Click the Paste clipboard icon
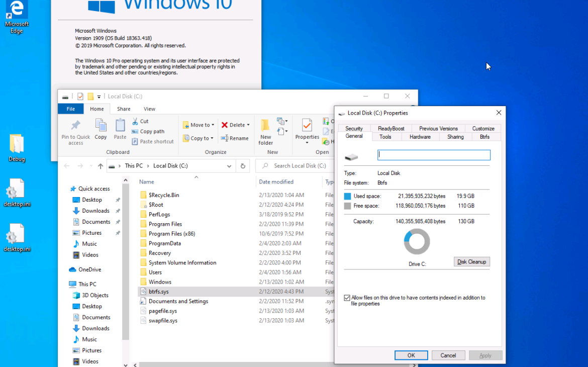Image resolution: width=588 pixels, height=367 pixels. pyautogui.click(x=120, y=126)
